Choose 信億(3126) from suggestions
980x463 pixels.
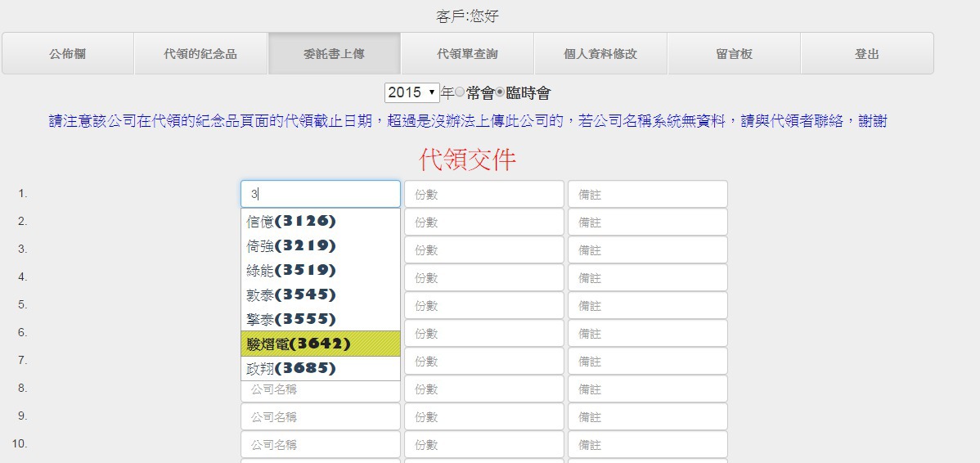click(x=321, y=221)
